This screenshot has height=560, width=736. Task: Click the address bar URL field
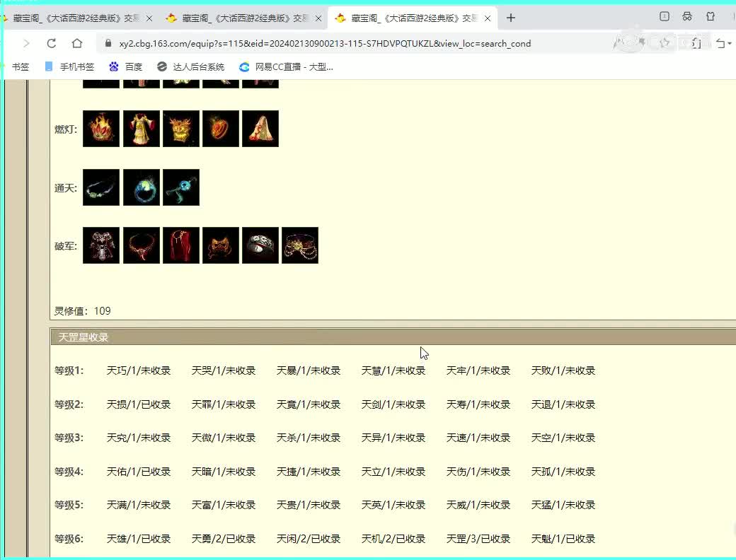[325, 44]
